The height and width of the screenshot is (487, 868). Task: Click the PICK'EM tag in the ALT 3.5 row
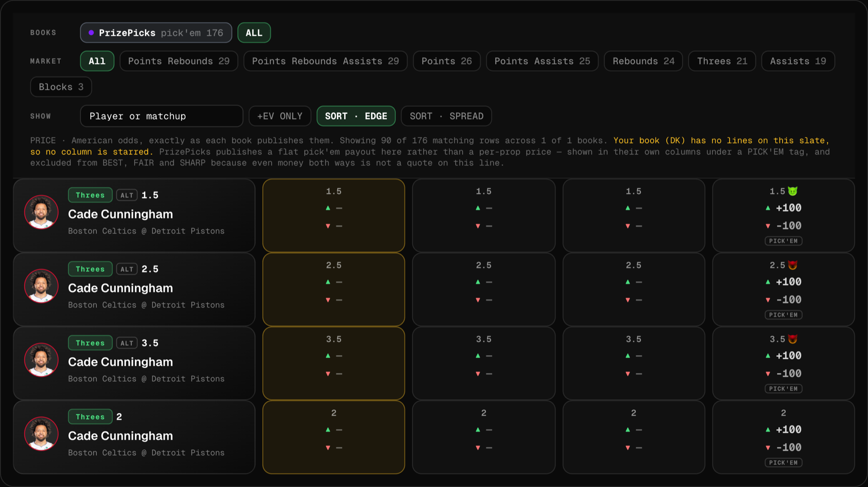click(783, 389)
